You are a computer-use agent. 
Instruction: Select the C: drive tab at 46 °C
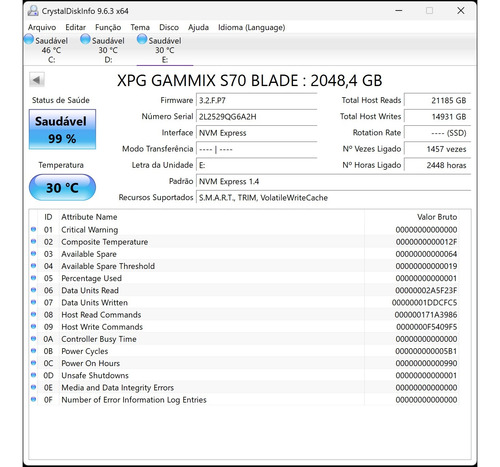(51, 50)
